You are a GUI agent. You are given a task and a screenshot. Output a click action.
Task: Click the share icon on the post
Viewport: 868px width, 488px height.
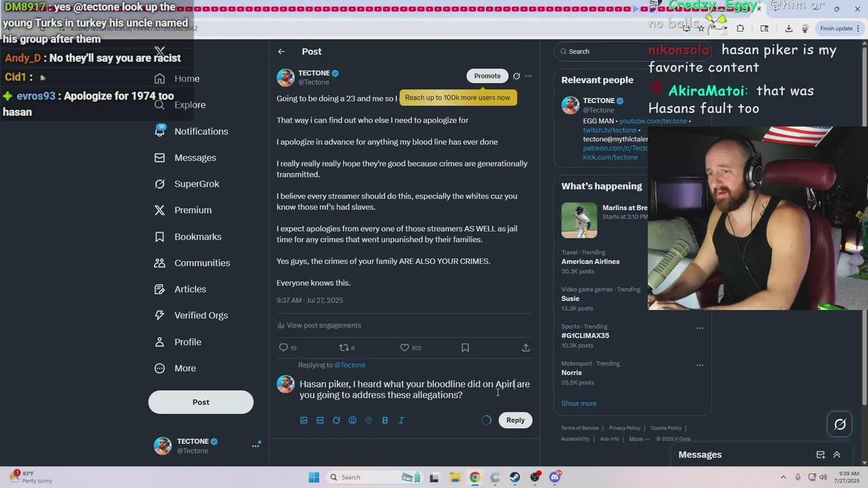526,348
